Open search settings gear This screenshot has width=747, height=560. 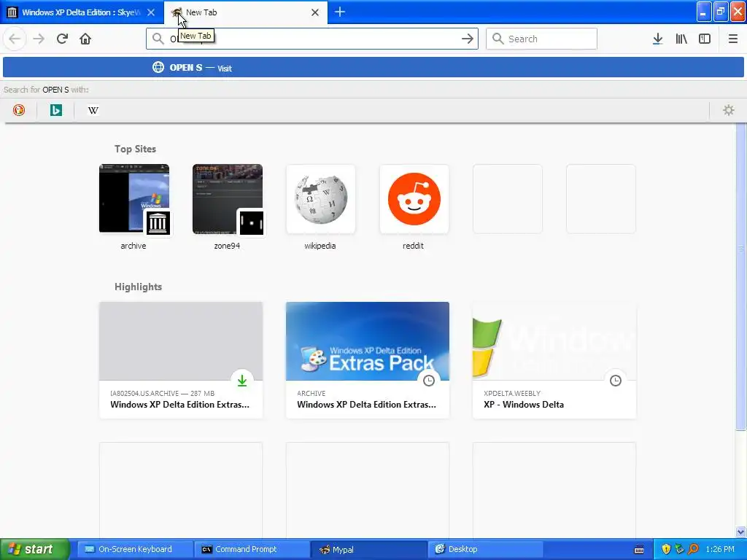tap(729, 110)
